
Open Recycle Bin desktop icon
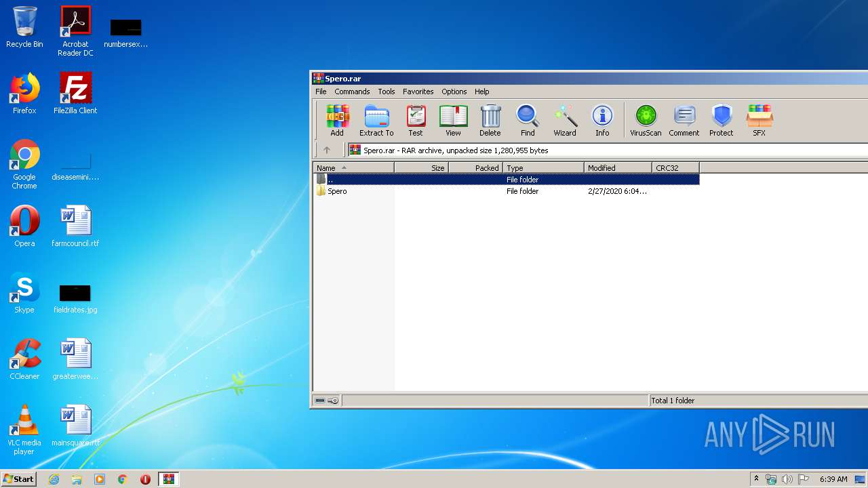pyautogui.click(x=24, y=27)
